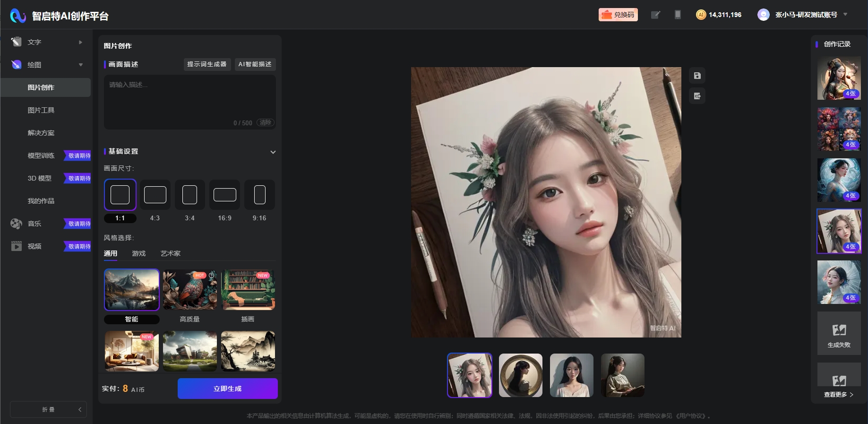Switch to the 艺术家 style tab
This screenshot has height=424, width=868.
pyautogui.click(x=170, y=253)
